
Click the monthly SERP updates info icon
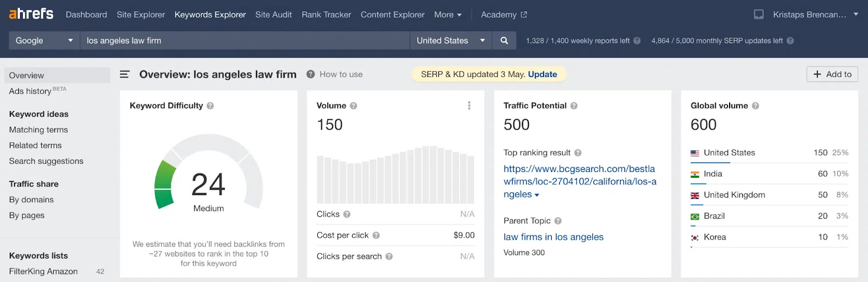click(x=790, y=41)
